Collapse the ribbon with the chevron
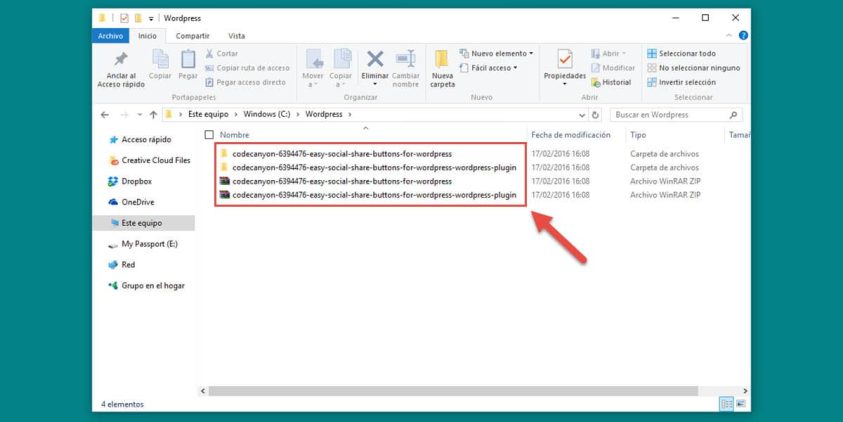Screen dimensions: 843x422 pyautogui.click(x=729, y=35)
